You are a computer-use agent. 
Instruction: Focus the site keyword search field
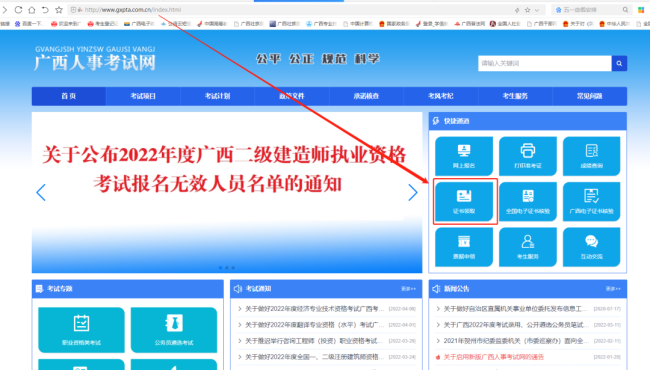tap(545, 63)
